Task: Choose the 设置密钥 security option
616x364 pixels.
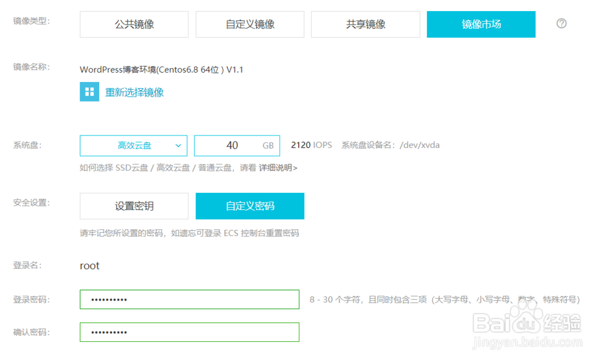Action: 134,206
